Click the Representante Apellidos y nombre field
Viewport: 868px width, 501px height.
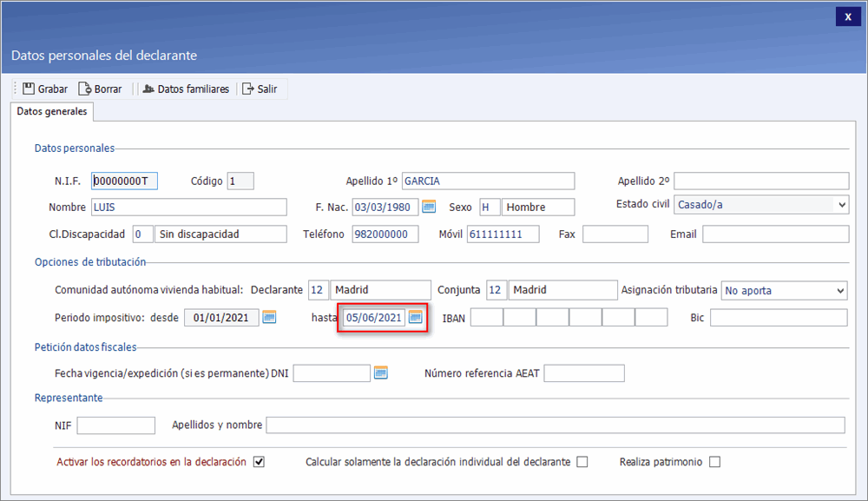555,425
